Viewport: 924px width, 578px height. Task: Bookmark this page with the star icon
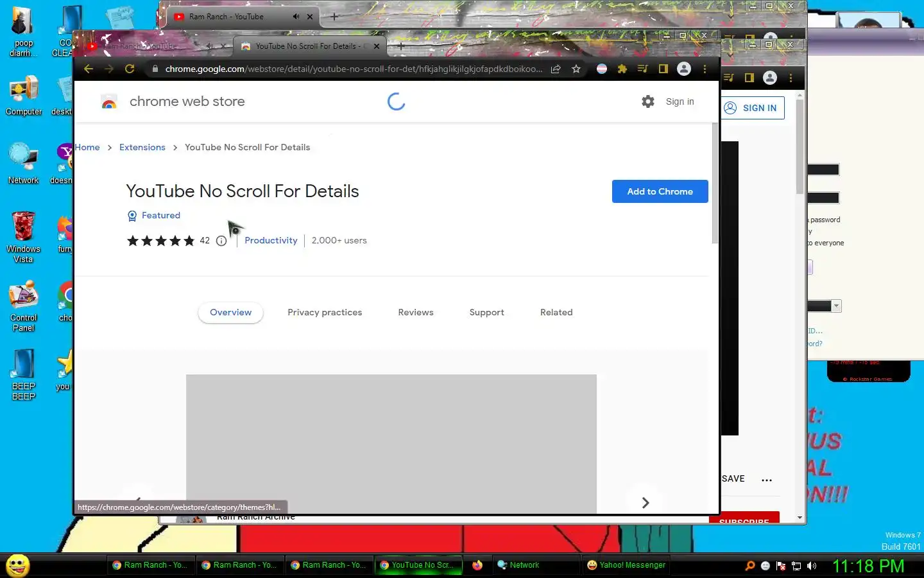[x=576, y=69]
